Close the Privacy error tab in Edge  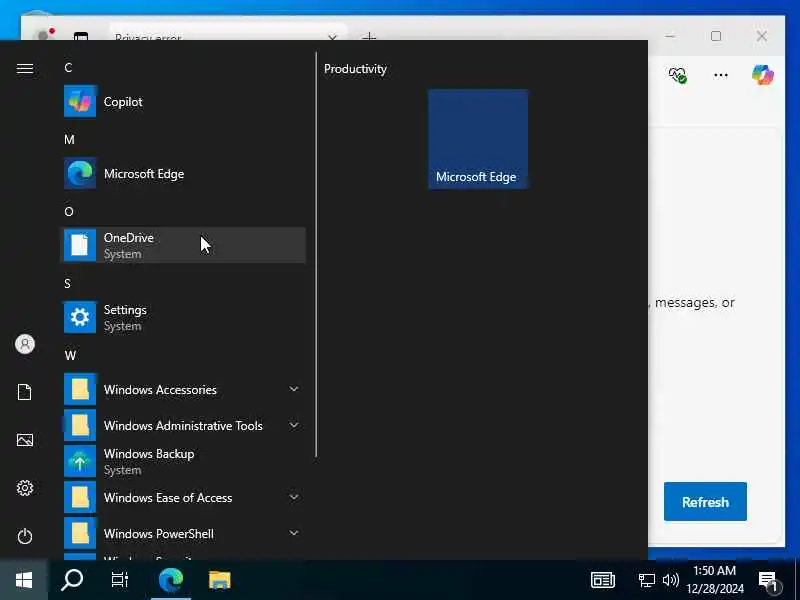pos(332,37)
